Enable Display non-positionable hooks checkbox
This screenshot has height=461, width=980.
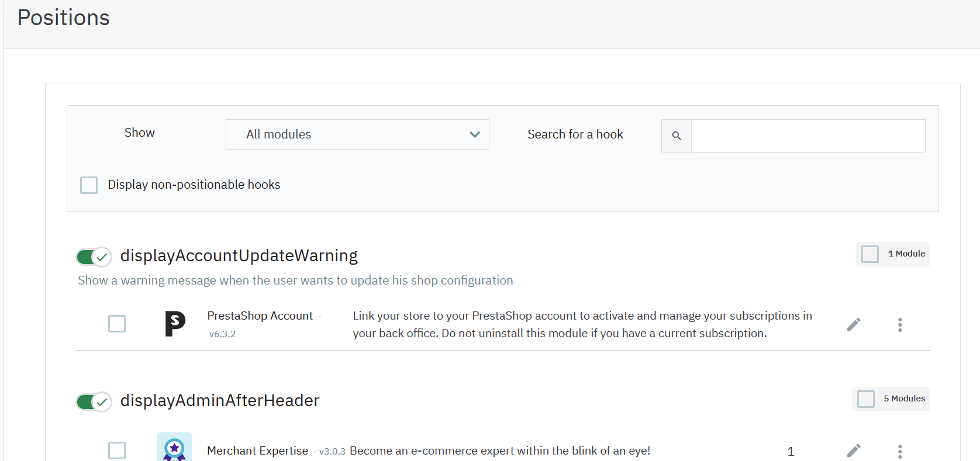pos(89,185)
